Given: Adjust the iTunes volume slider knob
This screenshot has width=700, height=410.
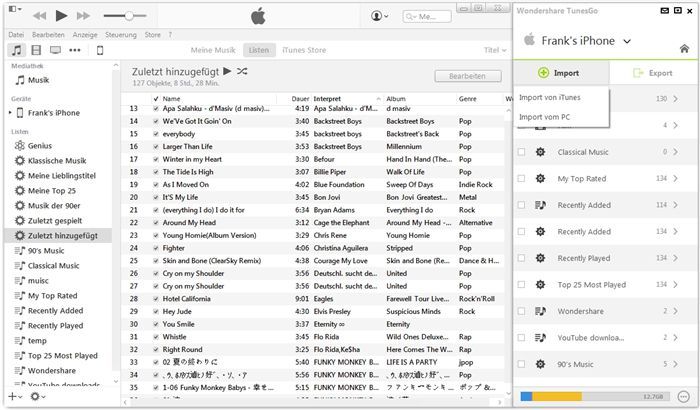Looking at the screenshot, I should [129, 16].
